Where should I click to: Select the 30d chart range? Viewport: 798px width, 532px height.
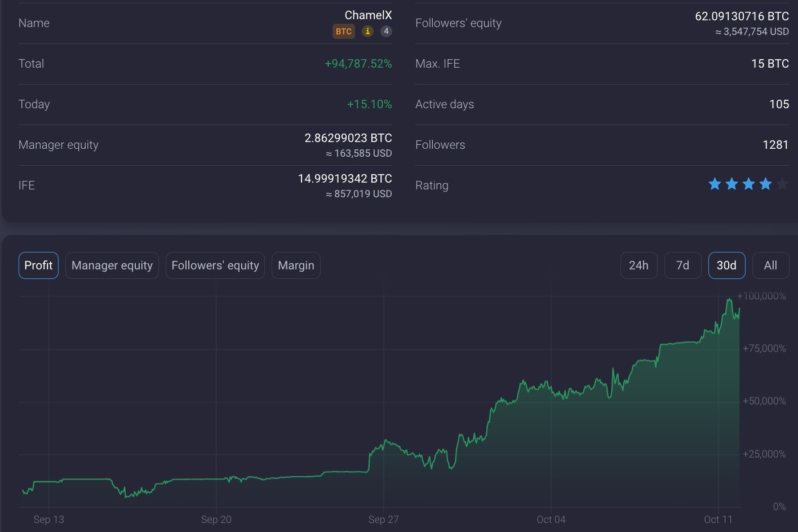726,265
